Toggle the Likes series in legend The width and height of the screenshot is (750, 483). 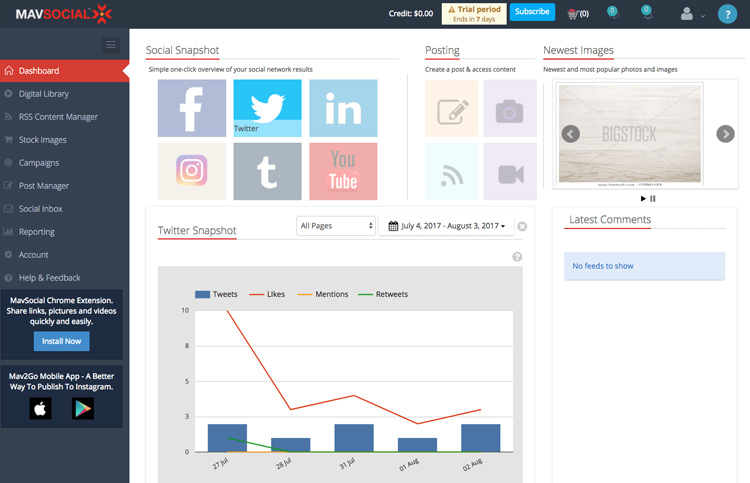[267, 294]
